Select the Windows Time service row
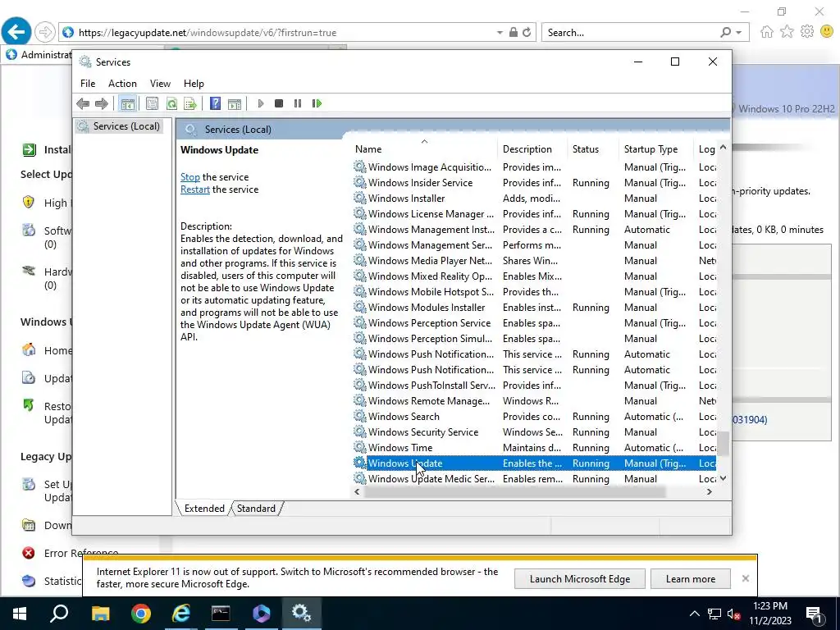This screenshot has height=630, width=840. click(x=534, y=447)
